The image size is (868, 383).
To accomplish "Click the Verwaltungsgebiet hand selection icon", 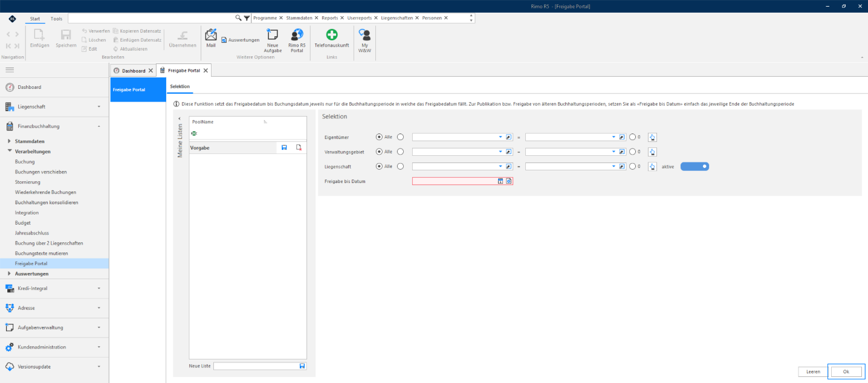I will click(x=652, y=152).
